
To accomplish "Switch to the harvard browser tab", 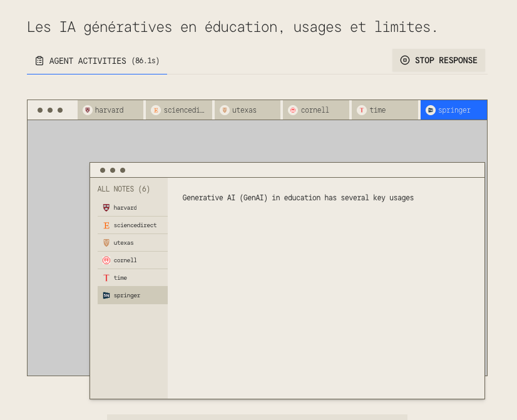I will tap(111, 110).
